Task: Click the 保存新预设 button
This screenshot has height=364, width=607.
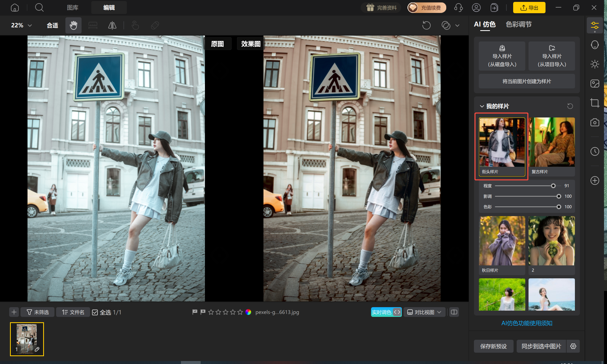Action: tap(493, 346)
